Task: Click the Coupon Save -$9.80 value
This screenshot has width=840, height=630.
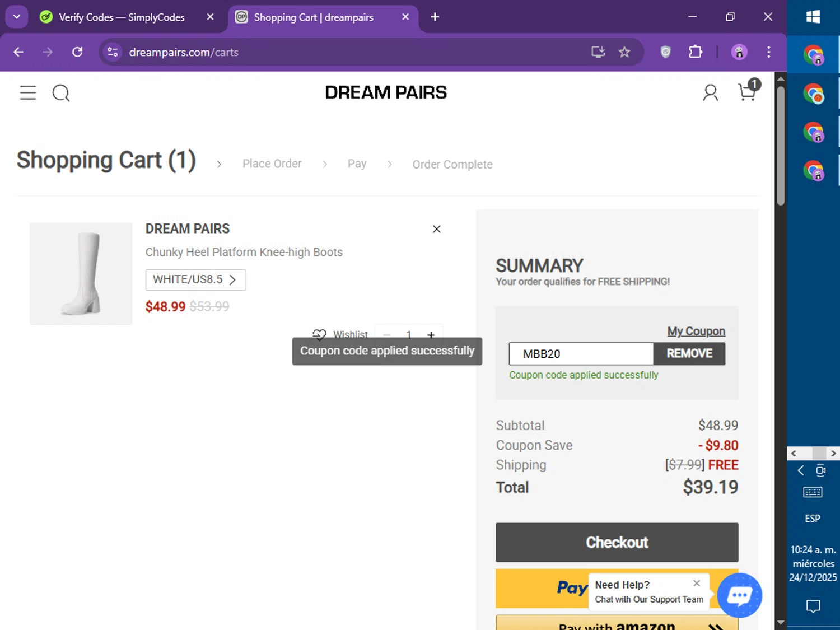Action: (718, 445)
